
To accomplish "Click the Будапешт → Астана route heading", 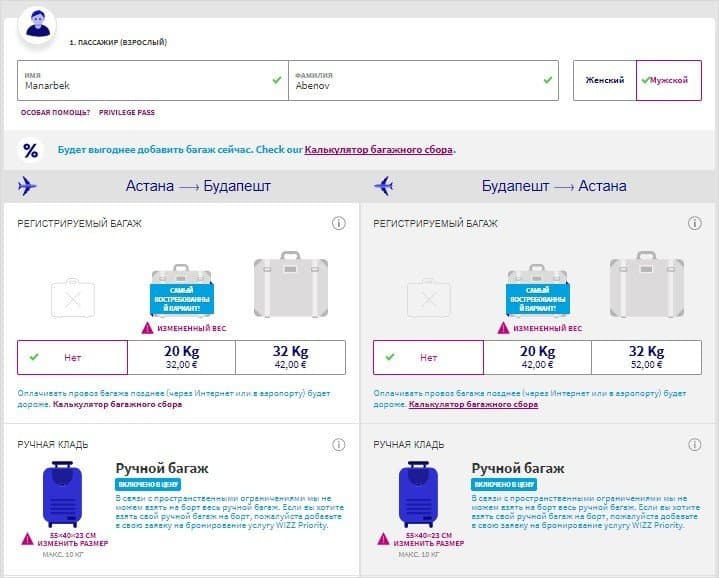I will pos(554,186).
